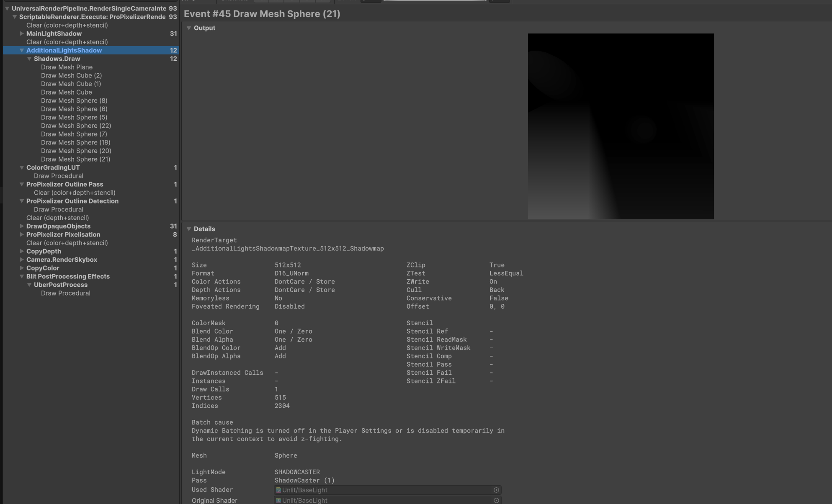Select the Camera.RenderSkybox row label
The height and width of the screenshot is (504, 832).
coord(62,260)
